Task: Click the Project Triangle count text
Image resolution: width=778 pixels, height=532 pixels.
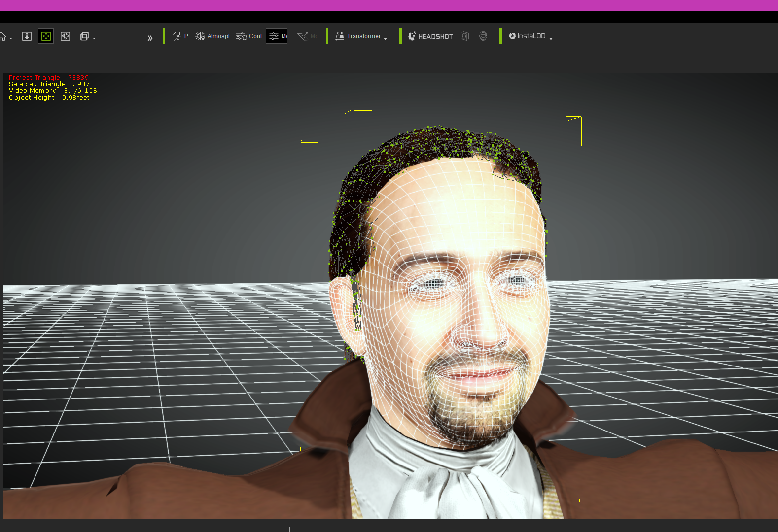Action: (x=49, y=78)
